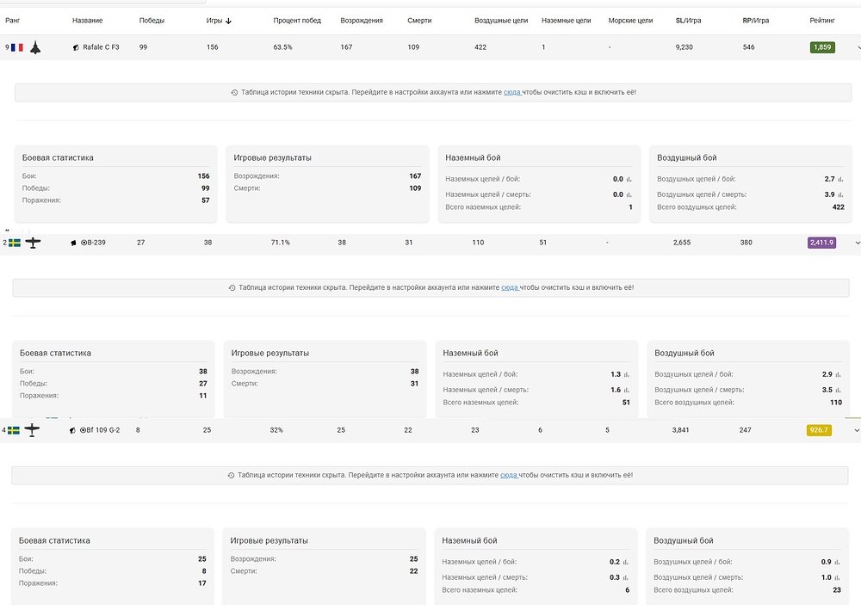The height and width of the screenshot is (616, 861).
Task: Sort by the SL/Игра column header
Action: (x=688, y=21)
